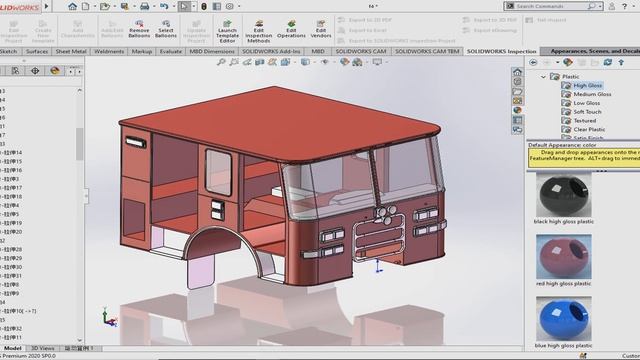Open a file using the Open folder icon
The height and width of the screenshot is (360, 640).
point(105,6)
